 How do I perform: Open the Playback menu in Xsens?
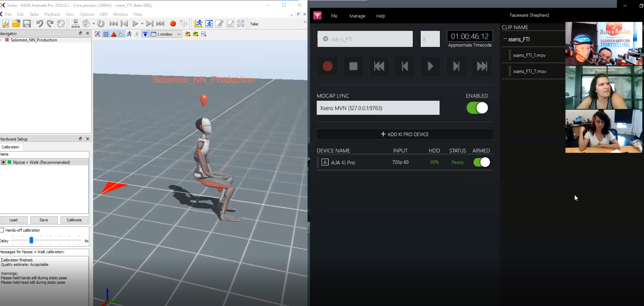(52, 14)
